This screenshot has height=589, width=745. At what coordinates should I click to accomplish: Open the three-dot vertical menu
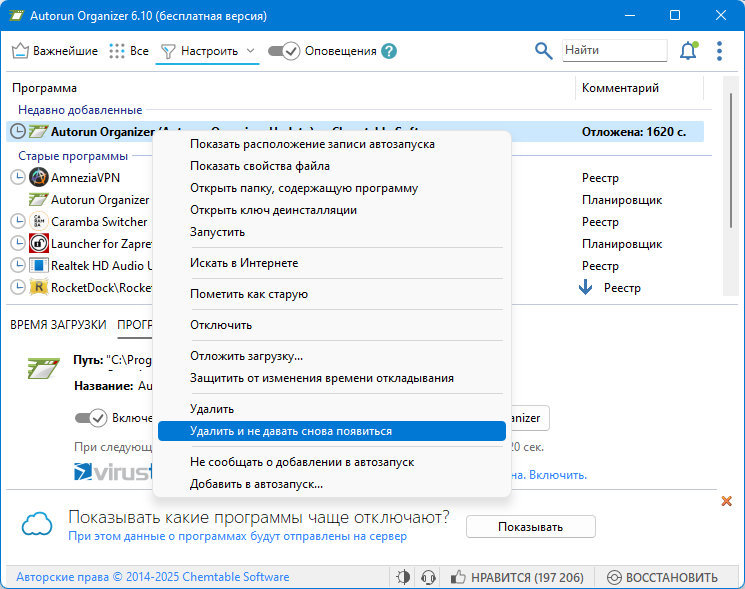tap(719, 51)
